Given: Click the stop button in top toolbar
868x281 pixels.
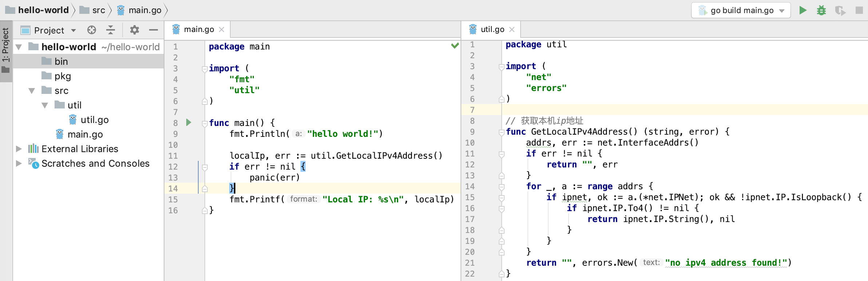Looking at the screenshot, I should click(x=859, y=10).
